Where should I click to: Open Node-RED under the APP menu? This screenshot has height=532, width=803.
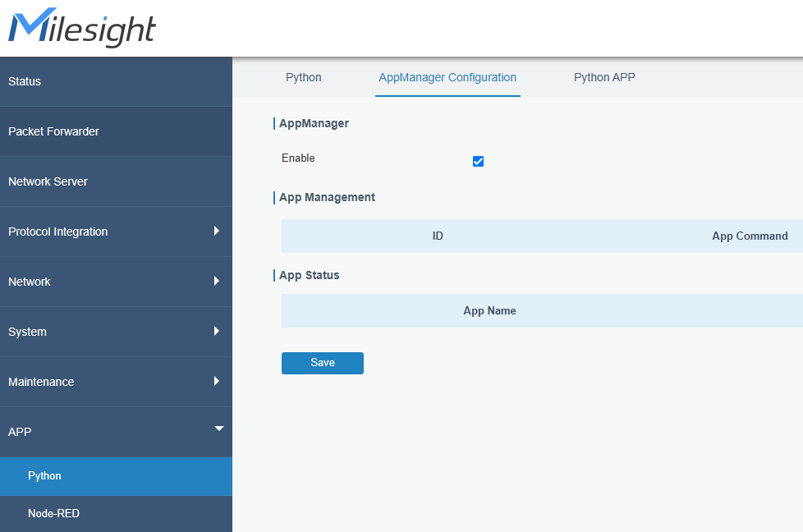click(x=53, y=514)
